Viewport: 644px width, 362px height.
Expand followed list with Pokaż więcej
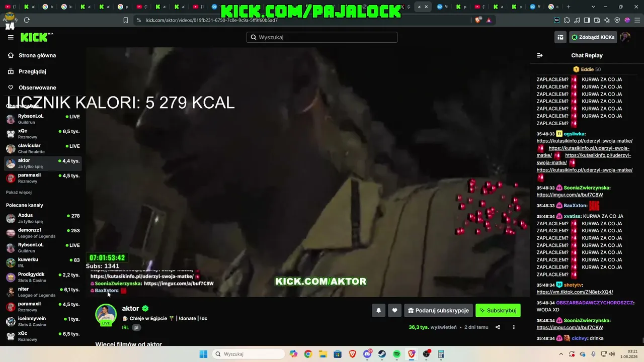pyautogui.click(x=19, y=192)
